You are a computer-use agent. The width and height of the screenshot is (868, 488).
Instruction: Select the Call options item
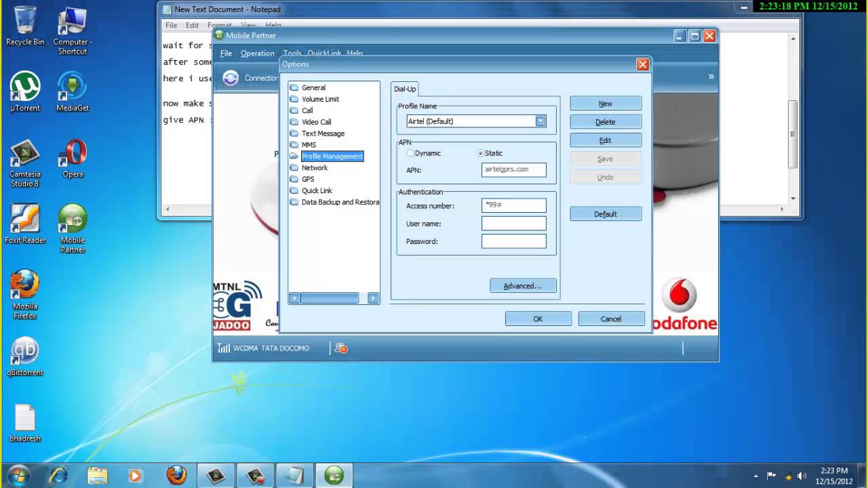click(307, 110)
